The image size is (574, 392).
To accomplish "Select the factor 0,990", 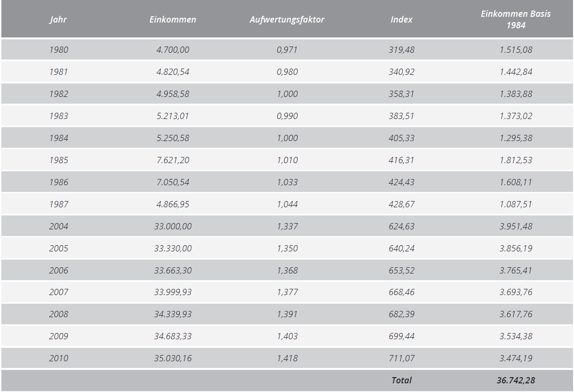I will coord(287,116).
